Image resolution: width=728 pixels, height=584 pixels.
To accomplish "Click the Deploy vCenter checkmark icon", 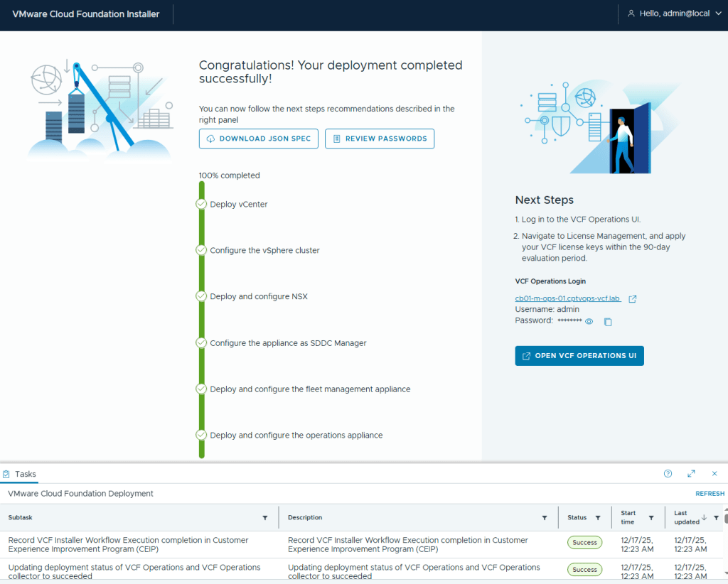I will coord(201,205).
